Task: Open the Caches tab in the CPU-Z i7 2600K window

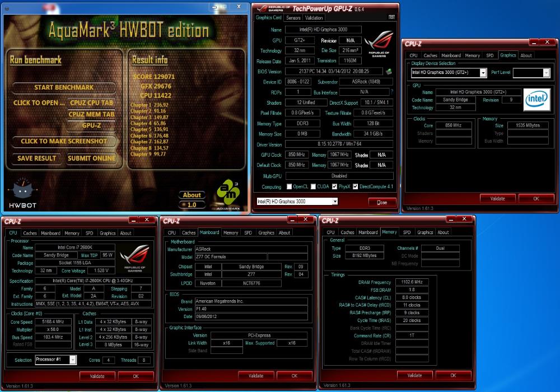Action: pyautogui.click(x=30, y=233)
